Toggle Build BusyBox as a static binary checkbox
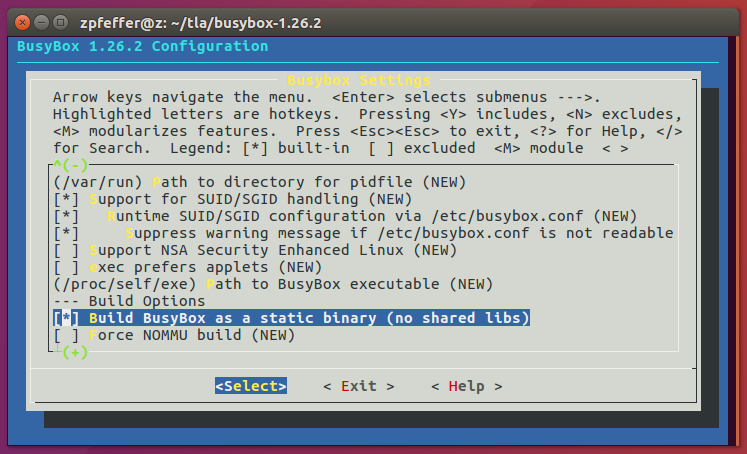This screenshot has width=747, height=454. (x=66, y=318)
